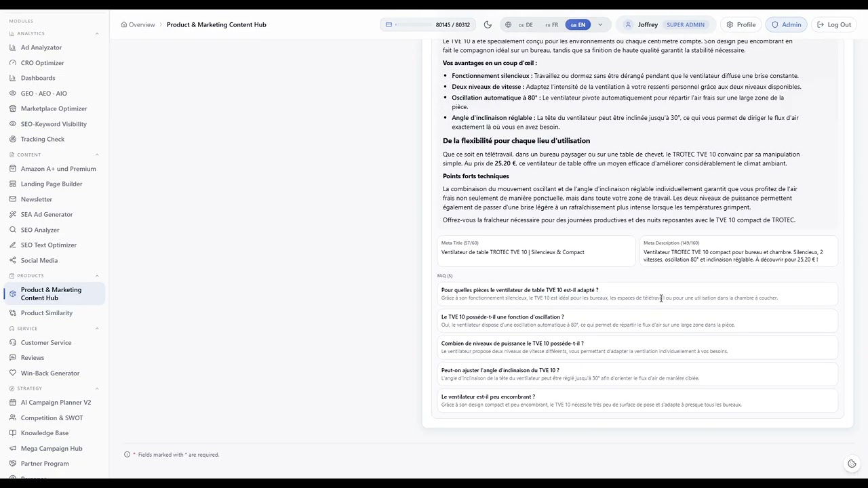
Task: Click the Meta Title field
Action: (536, 251)
